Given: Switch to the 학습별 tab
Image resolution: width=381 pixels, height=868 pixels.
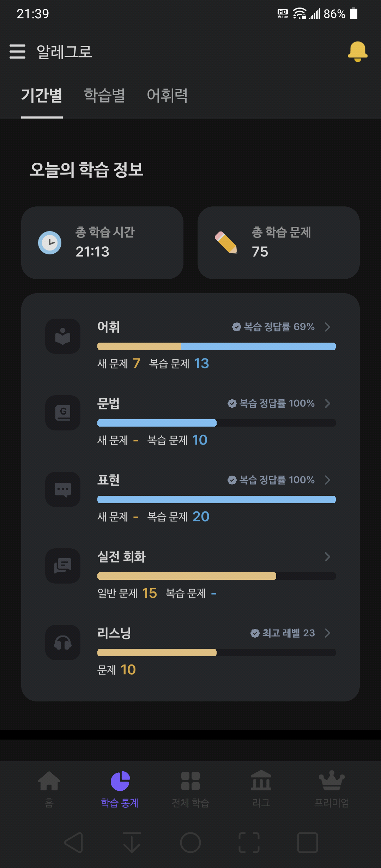Looking at the screenshot, I should tap(104, 95).
